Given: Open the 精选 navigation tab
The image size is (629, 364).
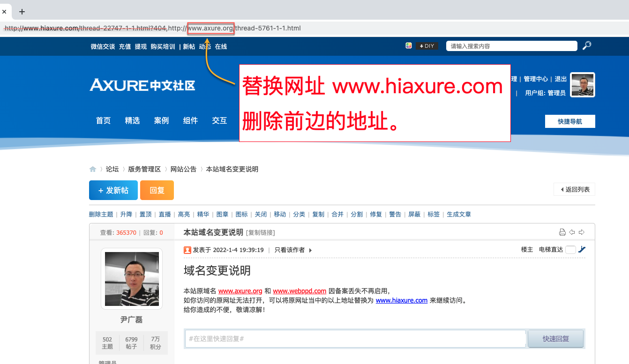Looking at the screenshot, I should [x=132, y=120].
